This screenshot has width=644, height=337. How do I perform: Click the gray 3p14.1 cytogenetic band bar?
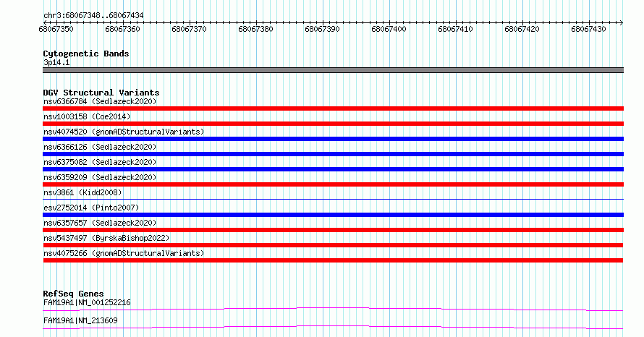tap(333, 70)
